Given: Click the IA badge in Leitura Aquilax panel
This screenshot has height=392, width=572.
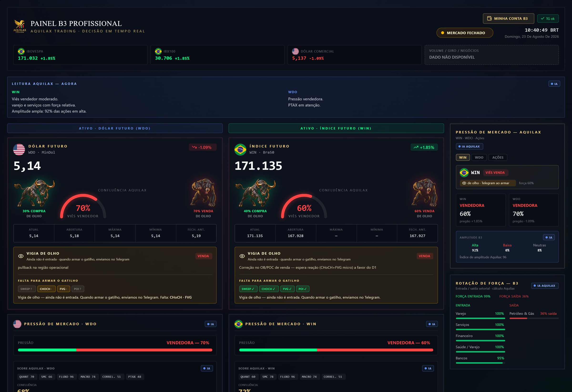Looking at the screenshot, I should [554, 84].
